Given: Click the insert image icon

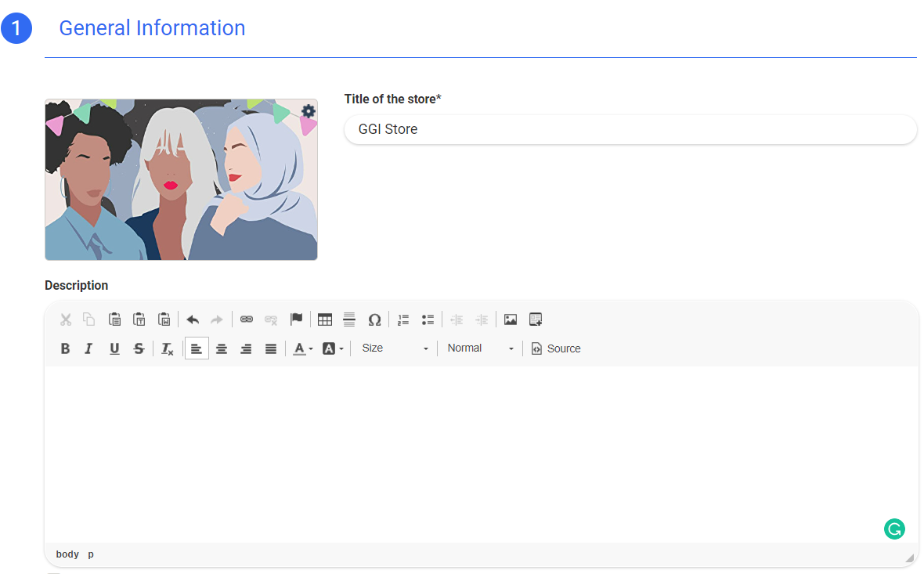Looking at the screenshot, I should (x=511, y=319).
